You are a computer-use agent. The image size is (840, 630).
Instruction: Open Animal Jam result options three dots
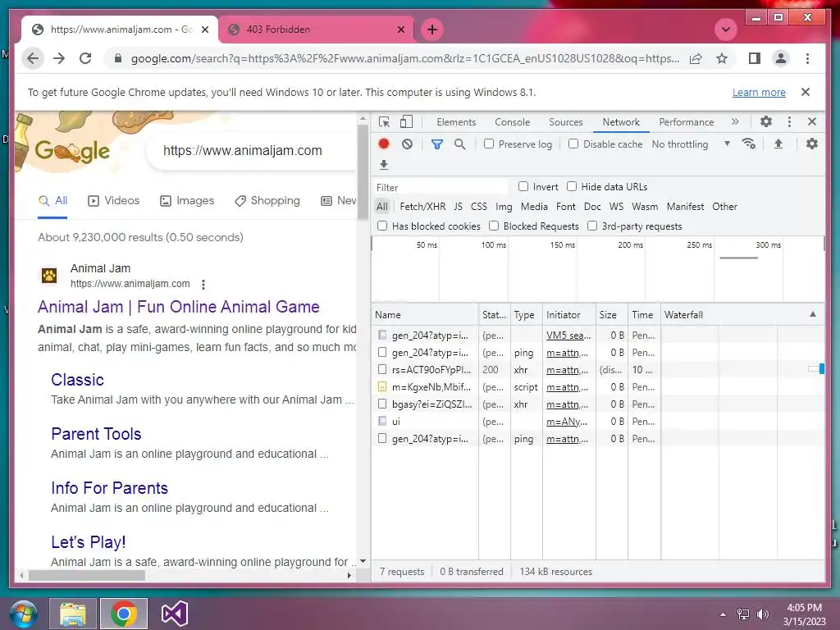tap(203, 285)
